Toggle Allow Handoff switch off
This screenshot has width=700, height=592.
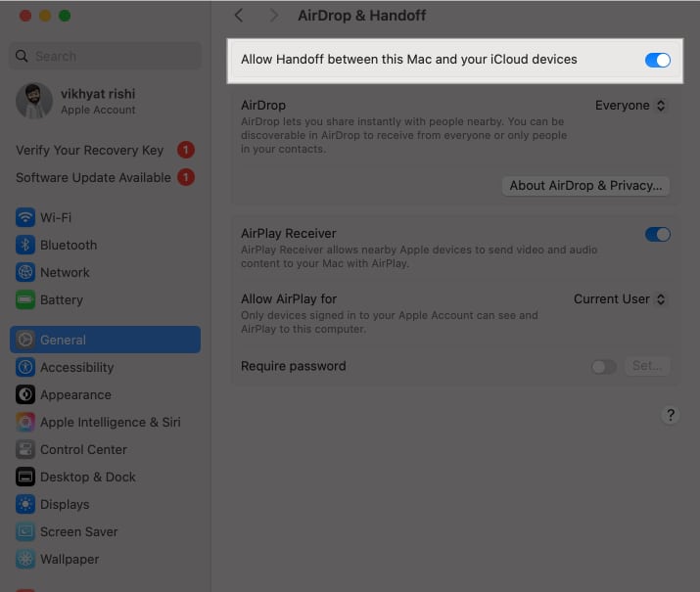(x=658, y=60)
